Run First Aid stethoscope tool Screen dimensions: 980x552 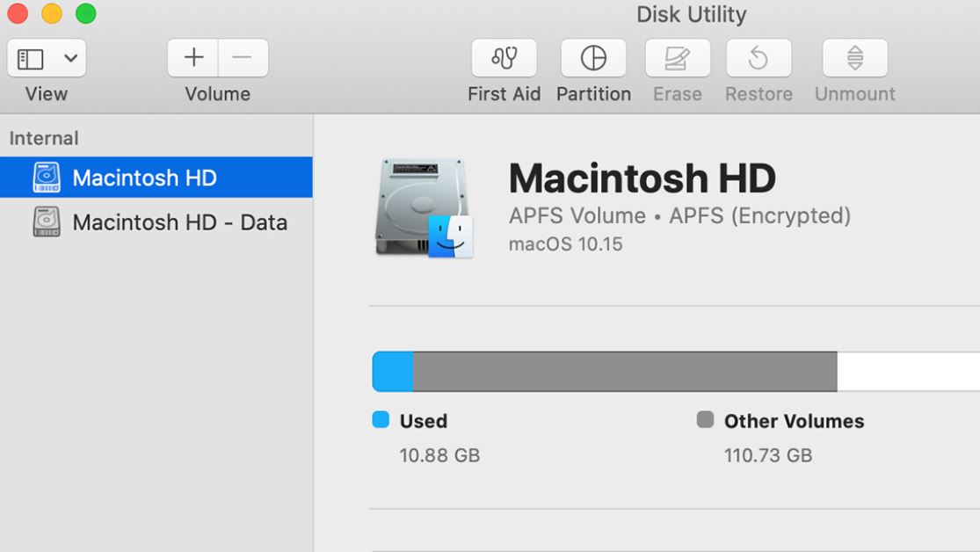click(504, 57)
